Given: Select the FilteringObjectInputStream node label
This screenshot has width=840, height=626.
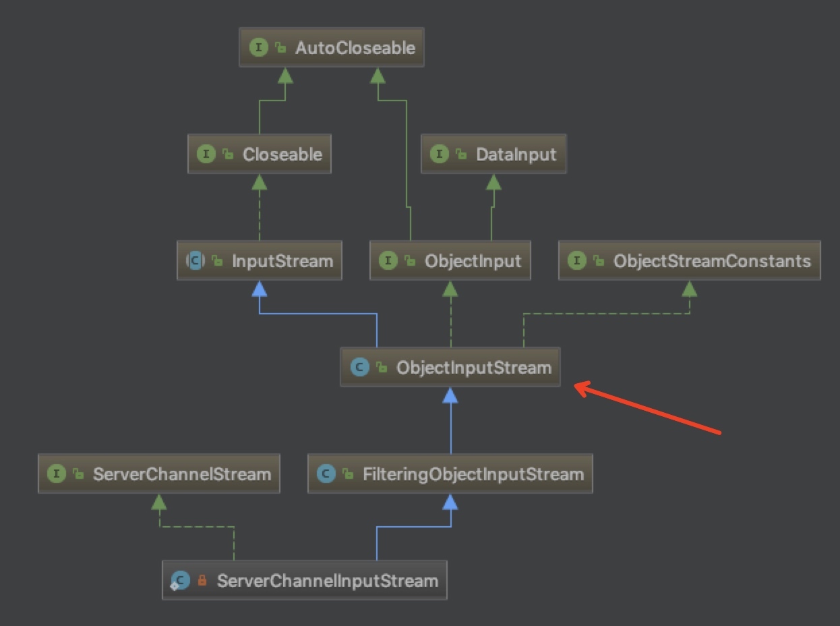Looking at the screenshot, I should click(x=473, y=474).
